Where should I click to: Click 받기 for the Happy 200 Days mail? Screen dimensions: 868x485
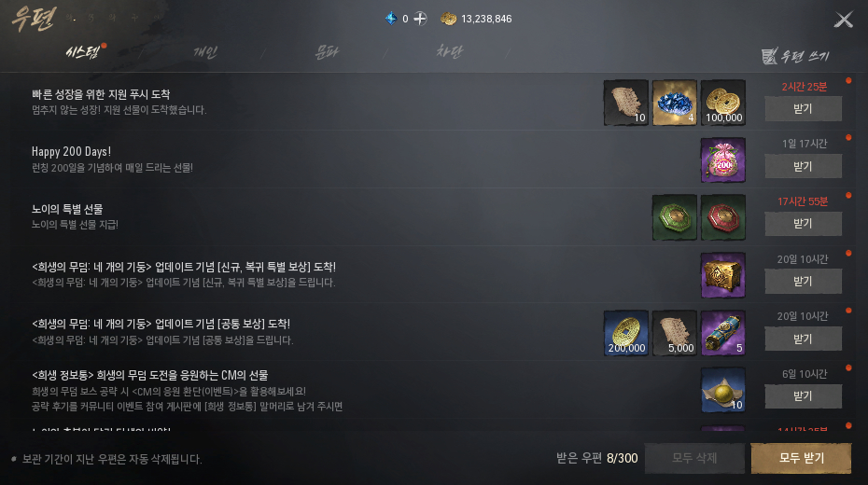click(804, 166)
